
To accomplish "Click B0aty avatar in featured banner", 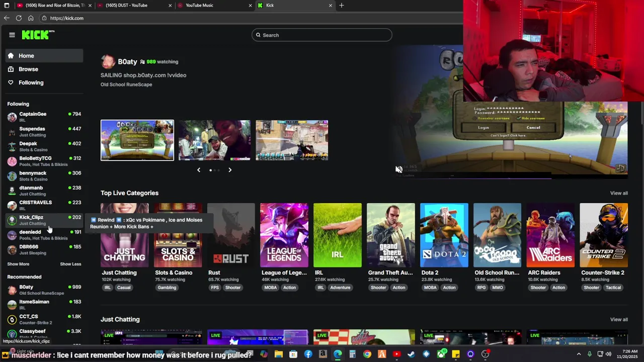I will click(108, 62).
